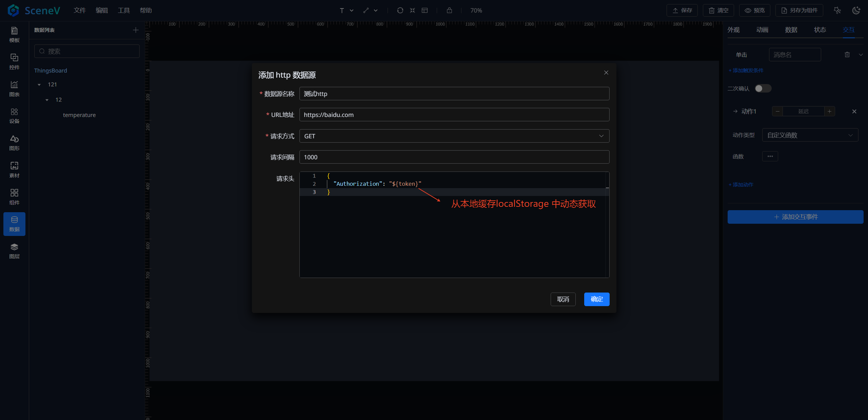Open the 请求方式 GET dropdown
Image resolution: width=868 pixels, height=420 pixels.
pos(454,136)
